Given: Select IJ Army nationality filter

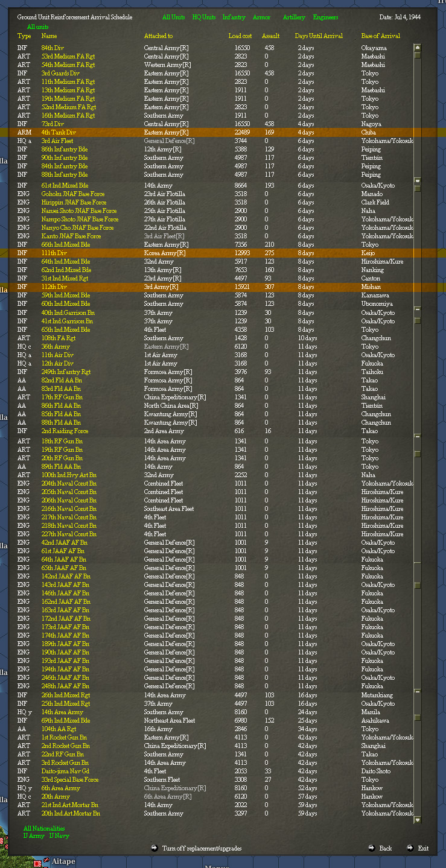Looking at the screenshot, I should pyautogui.click(x=34, y=836).
